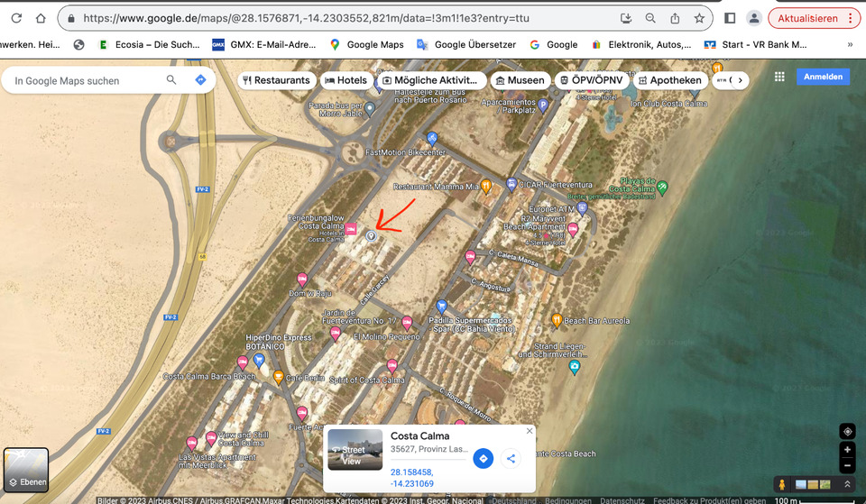Image resolution: width=866 pixels, height=504 pixels.
Task: Open the Google apps grid
Action: click(x=779, y=77)
